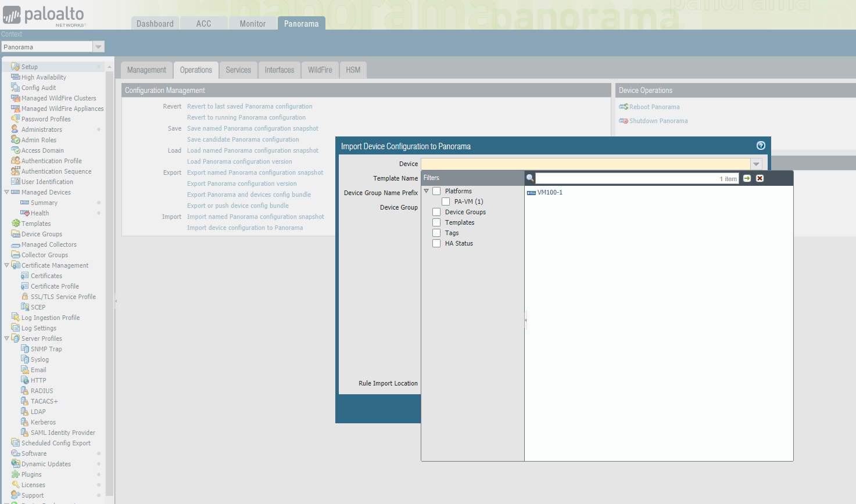Open the Device dropdown arrow in dialog

[756, 164]
